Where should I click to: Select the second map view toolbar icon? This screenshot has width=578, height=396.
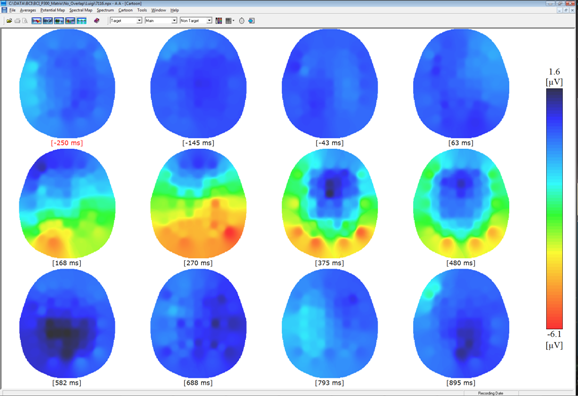pos(48,21)
